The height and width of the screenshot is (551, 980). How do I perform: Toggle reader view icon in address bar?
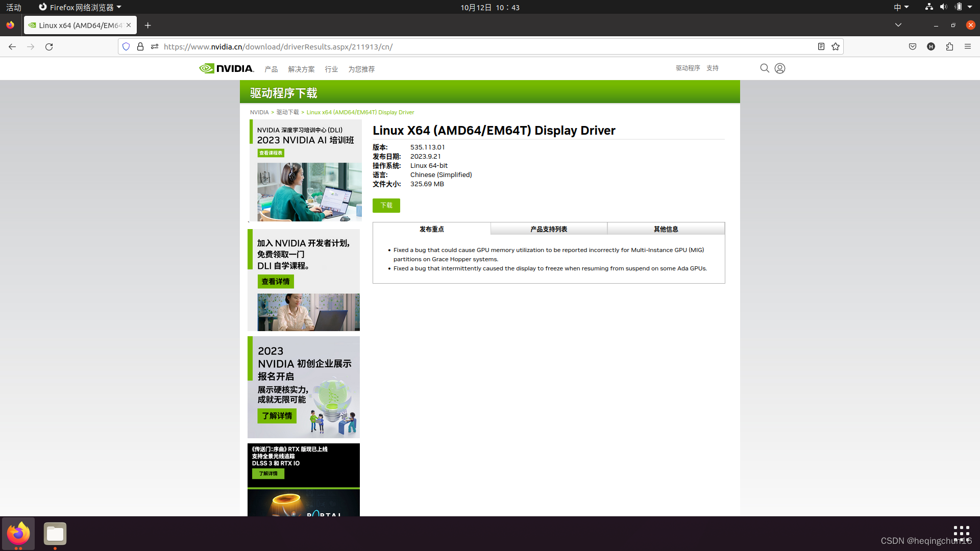click(x=821, y=46)
